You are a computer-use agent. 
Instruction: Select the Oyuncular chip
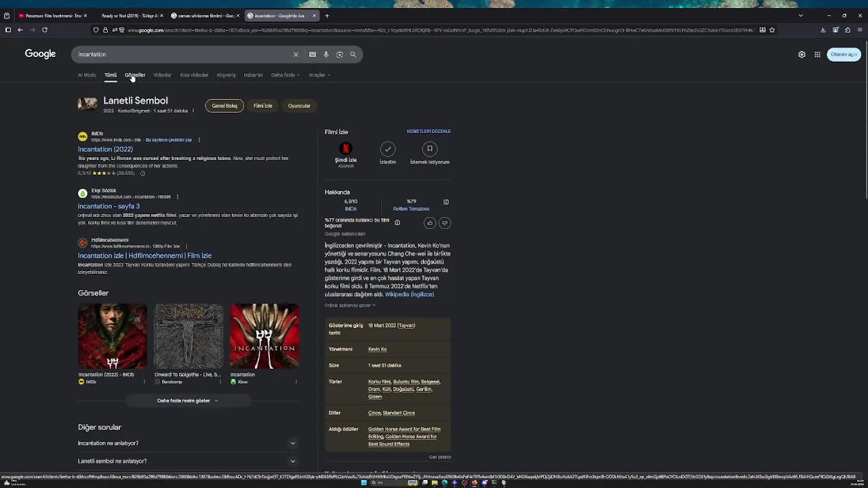coord(299,106)
